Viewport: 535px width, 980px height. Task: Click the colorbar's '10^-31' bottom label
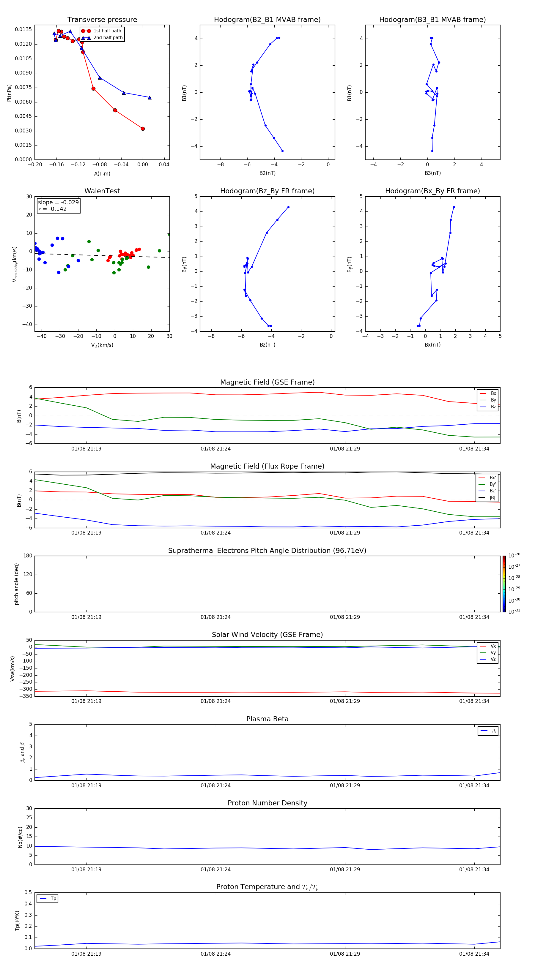pos(514,611)
